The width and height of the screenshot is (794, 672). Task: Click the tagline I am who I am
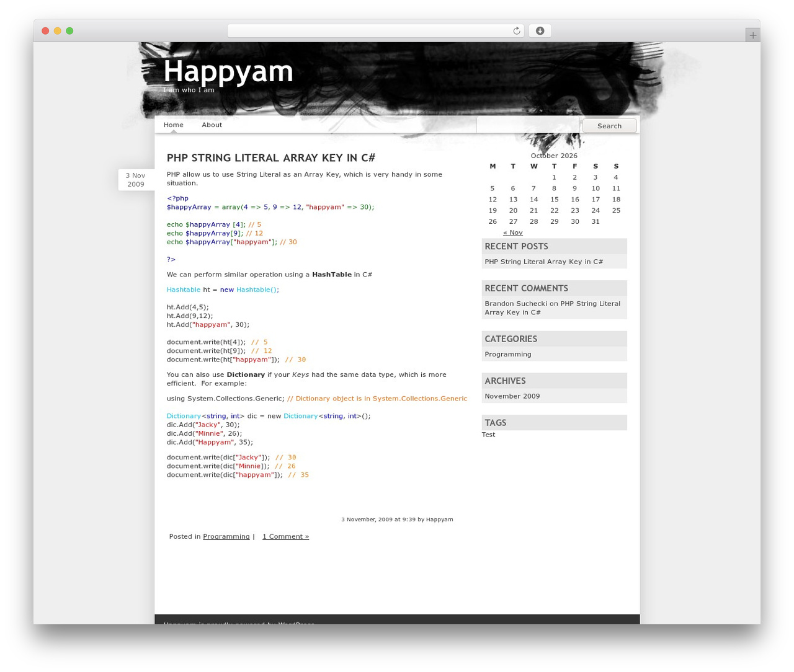[x=189, y=90]
